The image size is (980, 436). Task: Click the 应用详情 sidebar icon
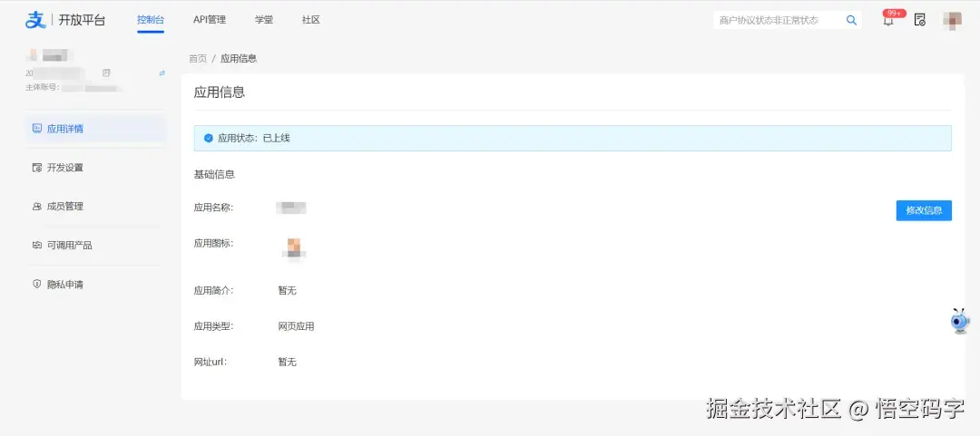pos(37,129)
